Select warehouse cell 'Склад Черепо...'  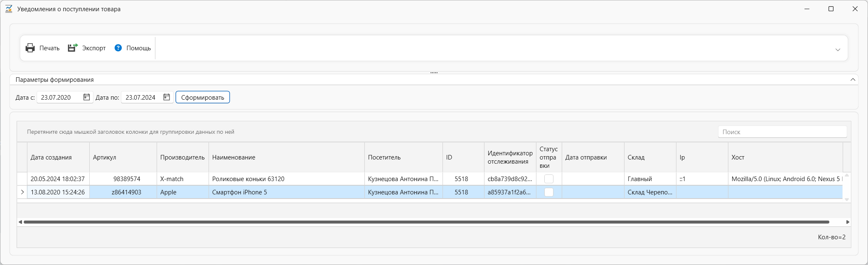click(x=650, y=192)
